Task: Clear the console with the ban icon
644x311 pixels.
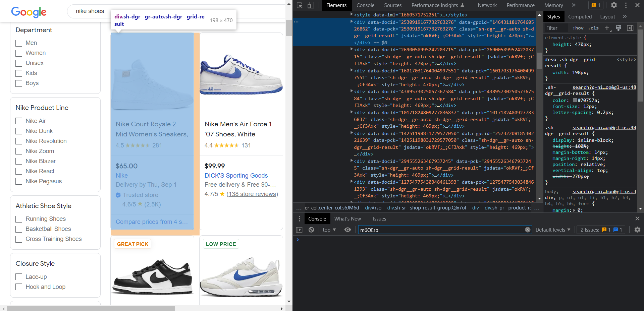Action: (311, 230)
